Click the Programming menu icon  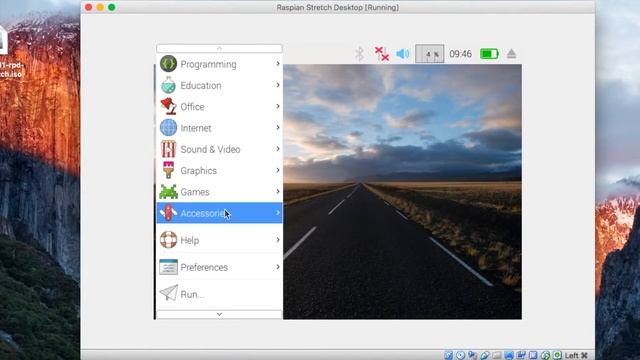(x=168, y=64)
